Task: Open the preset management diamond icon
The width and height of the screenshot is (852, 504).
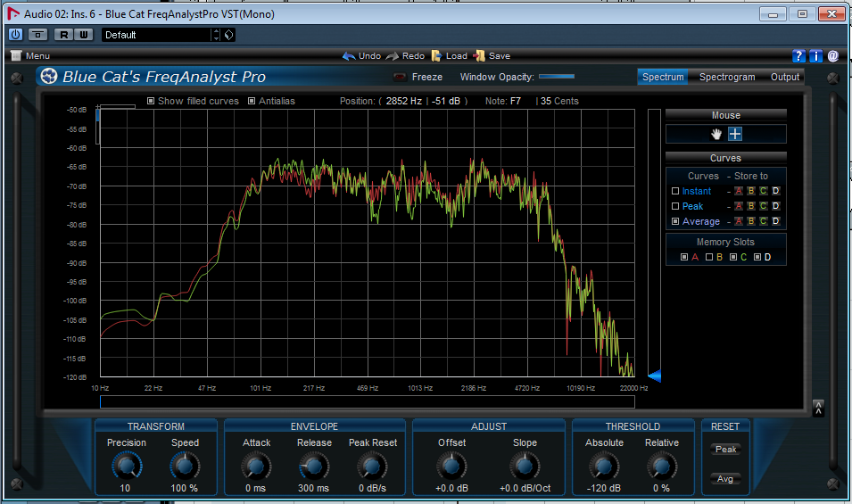Action: click(x=229, y=35)
